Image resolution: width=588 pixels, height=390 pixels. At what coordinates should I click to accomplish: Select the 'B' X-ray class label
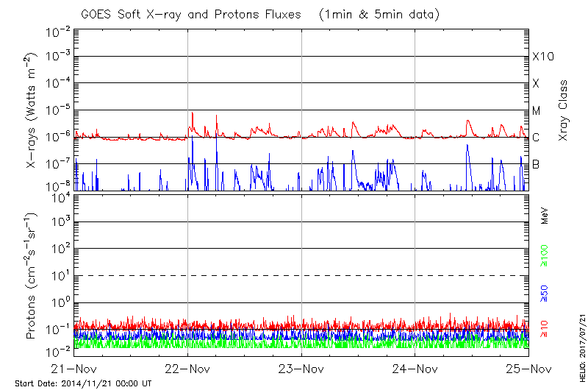coord(536,164)
